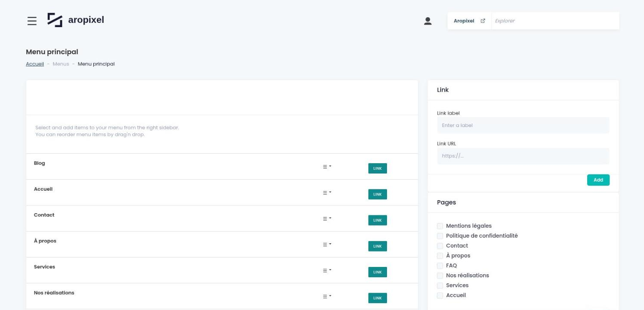
Task: Click LINK badge on Services row
Action: (x=378, y=272)
